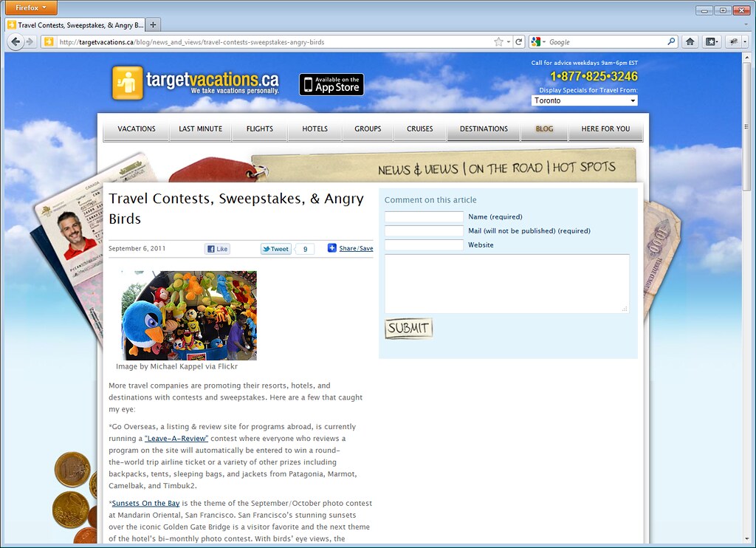This screenshot has width=756, height=548.
Task: Minimize the Firefox window
Action: (704, 10)
